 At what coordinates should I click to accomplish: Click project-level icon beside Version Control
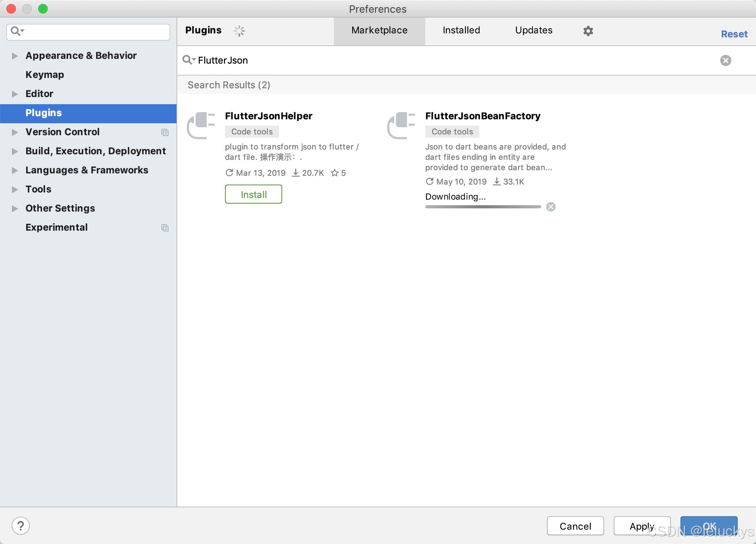(165, 132)
